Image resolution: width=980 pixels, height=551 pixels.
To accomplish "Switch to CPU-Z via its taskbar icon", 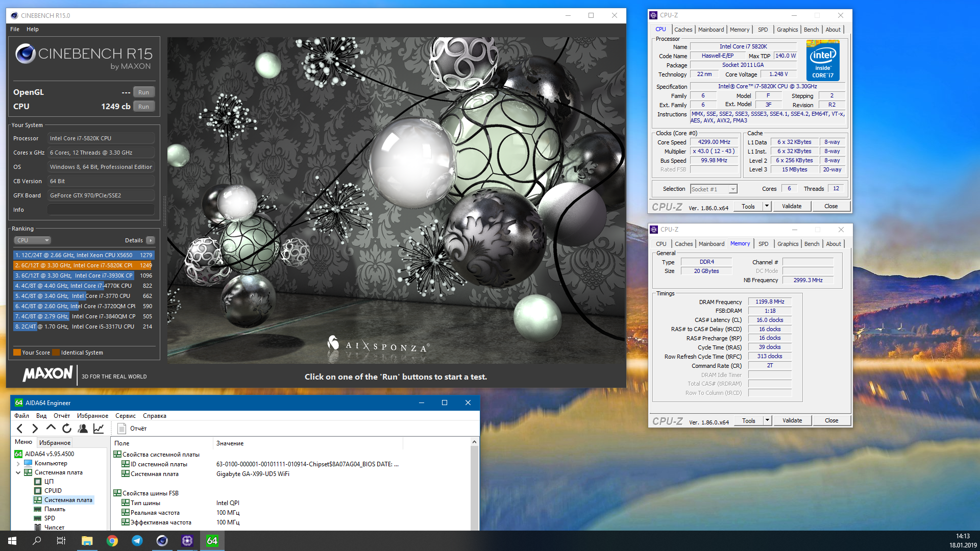I will click(187, 541).
